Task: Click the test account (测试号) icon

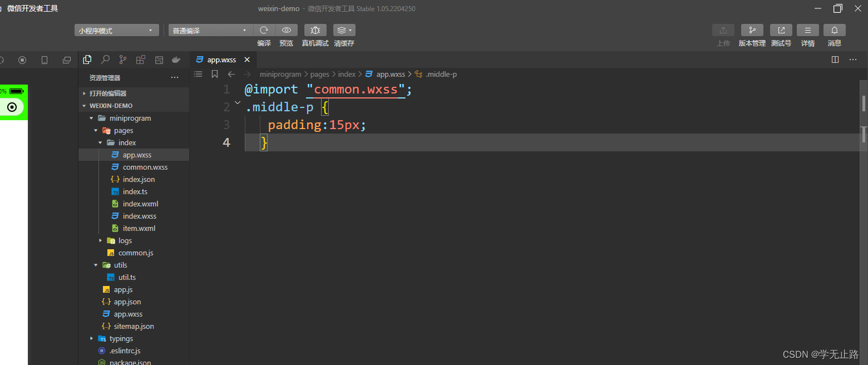Action: [781, 30]
